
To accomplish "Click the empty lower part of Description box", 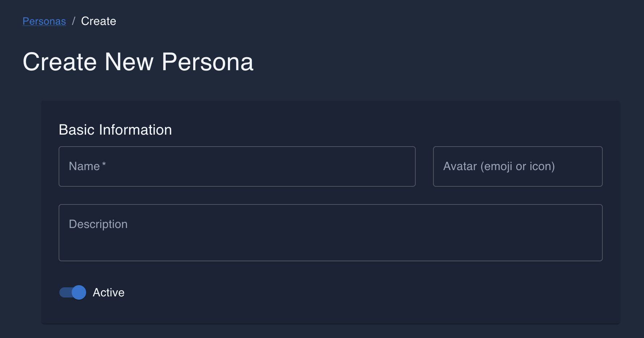I will [x=330, y=250].
